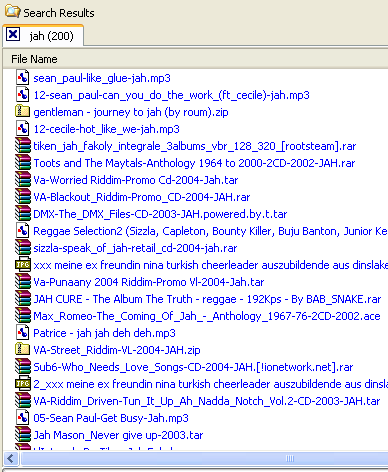Switch to the jah (200) results tab

[x=51, y=36]
